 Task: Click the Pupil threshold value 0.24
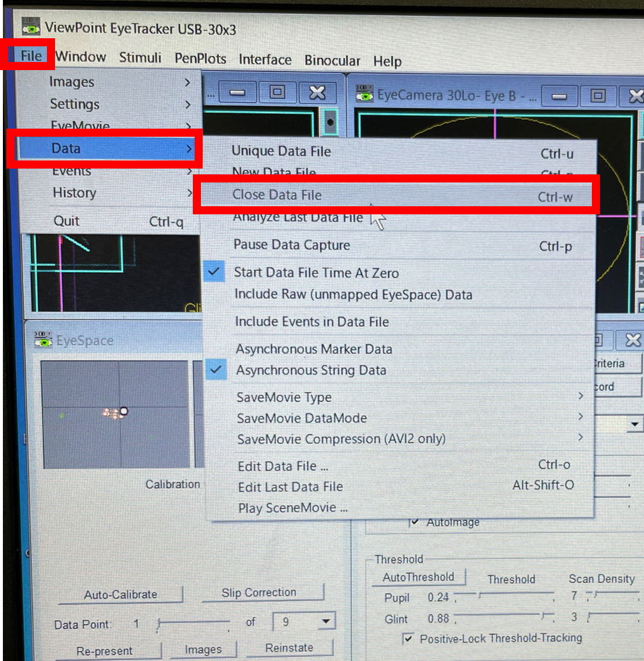click(x=438, y=597)
